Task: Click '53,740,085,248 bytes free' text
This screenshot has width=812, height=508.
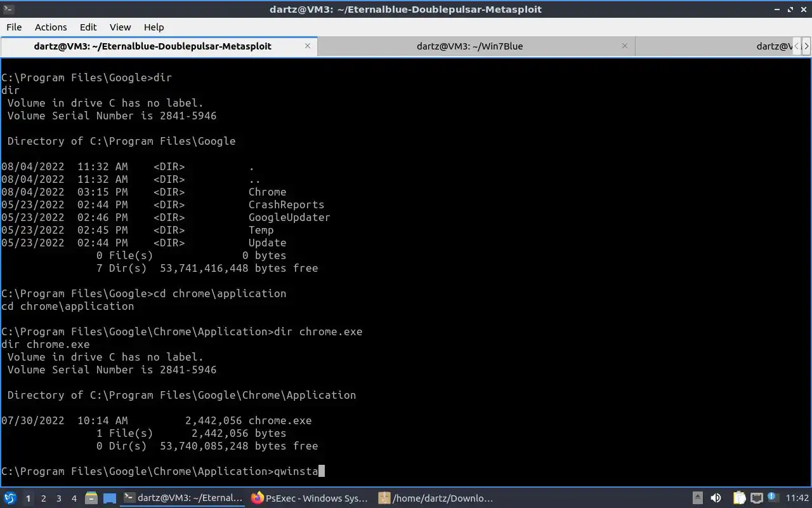Action: 239,446
